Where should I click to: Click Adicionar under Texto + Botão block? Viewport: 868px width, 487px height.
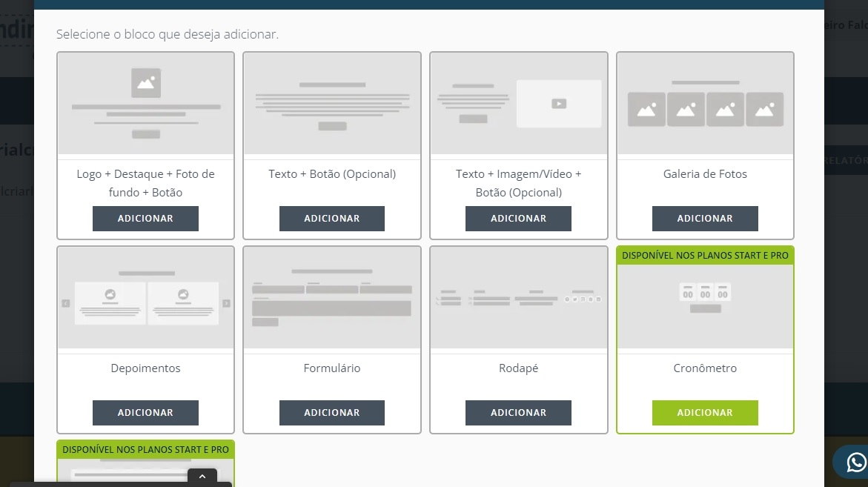pyautogui.click(x=331, y=218)
